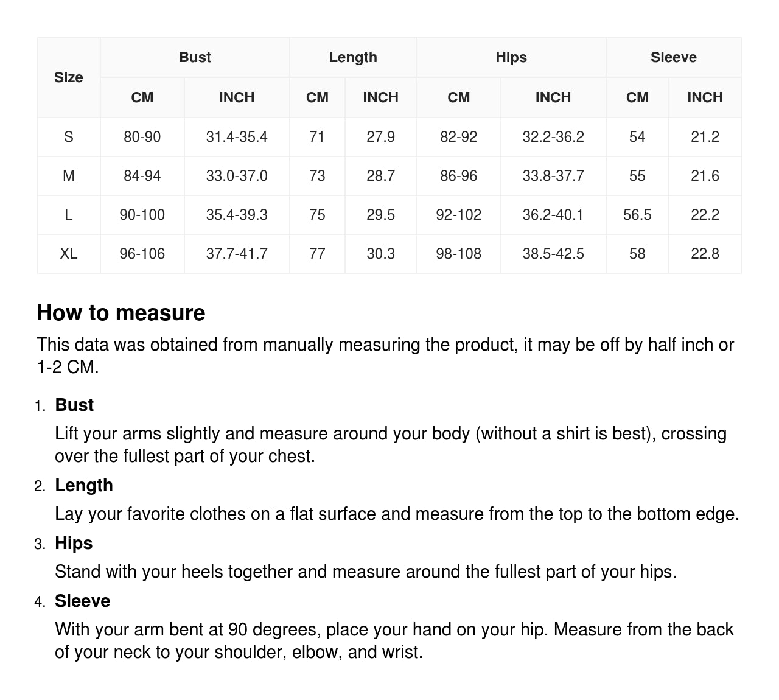This screenshot has width=779, height=700.
Task: Click the Bust column header
Action: click(x=195, y=57)
